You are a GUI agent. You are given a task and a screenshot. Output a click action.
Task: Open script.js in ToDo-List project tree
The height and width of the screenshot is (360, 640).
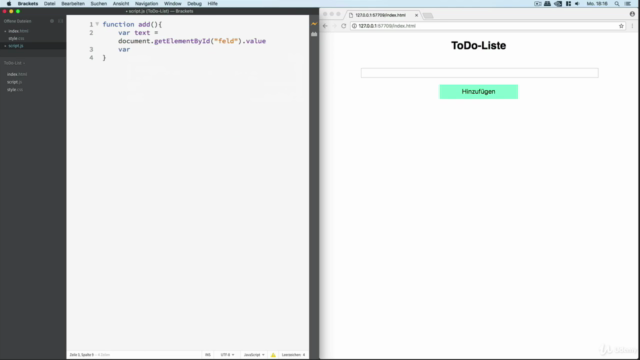pos(14,82)
